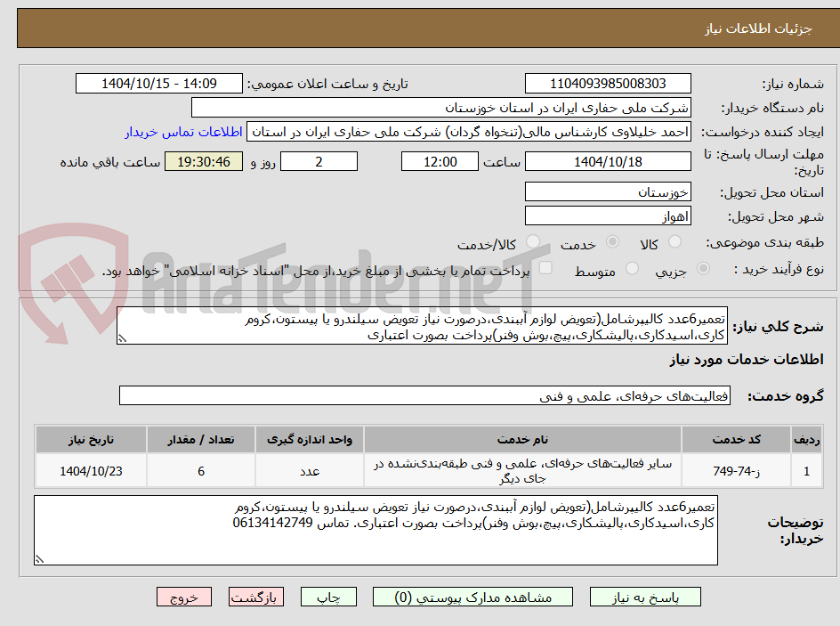The height and width of the screenshot is (626, 840).
Task: Click the announcement date field 1404/10/15 - 14:09
Action: pyautogui.click(x=159, y=84)
